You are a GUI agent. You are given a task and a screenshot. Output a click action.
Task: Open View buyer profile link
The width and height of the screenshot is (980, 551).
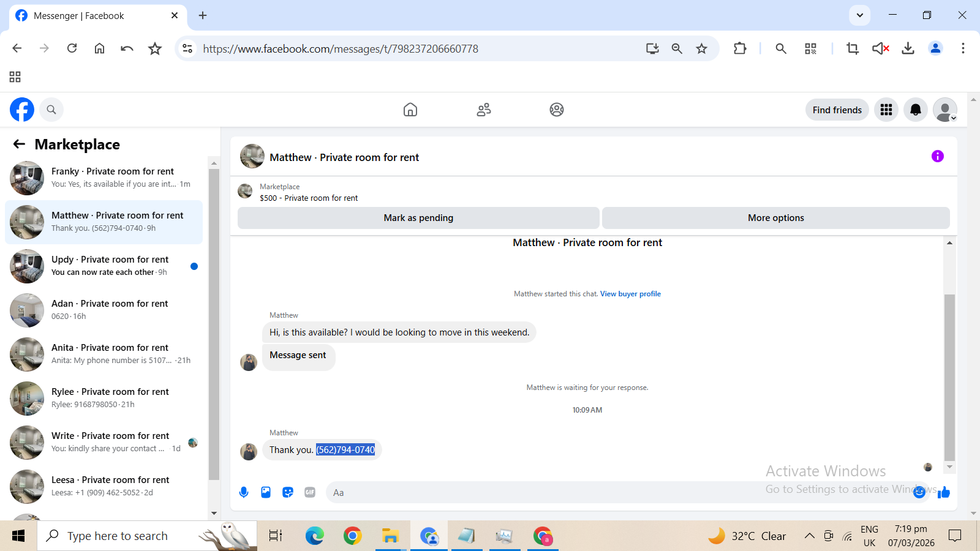pos(630,294)
